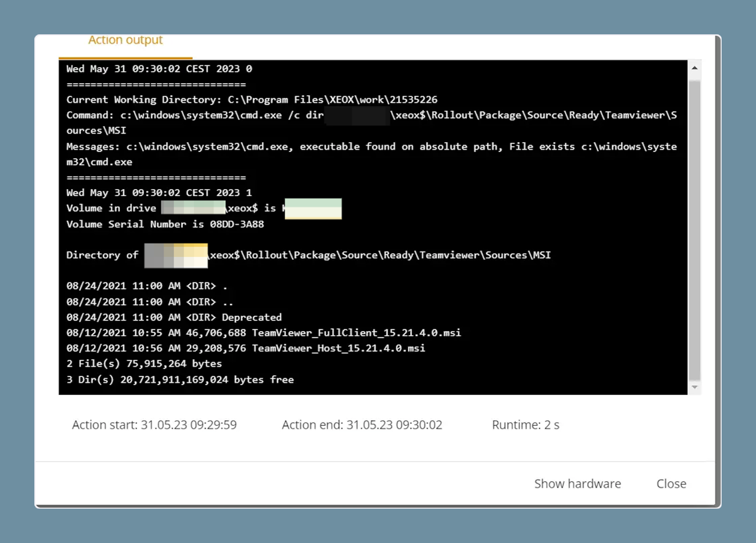Click the Show hardware button
Image resolution: width=756 pixels, height=543 pixels.
[578, 484]
